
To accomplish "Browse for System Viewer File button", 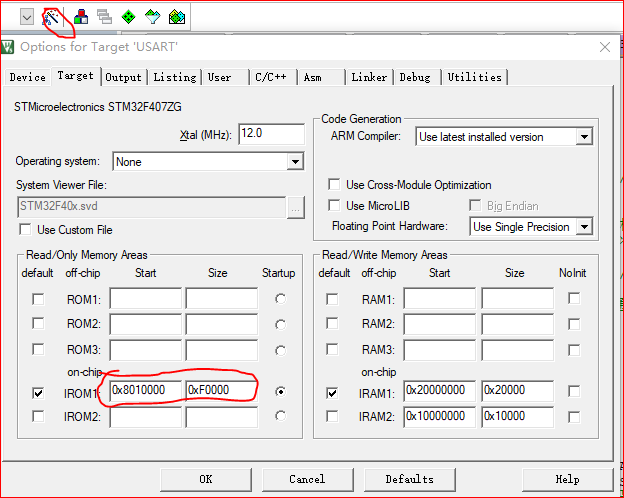I will (x=295, y=207).
